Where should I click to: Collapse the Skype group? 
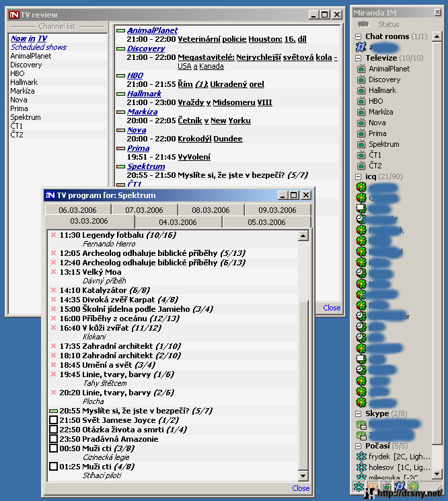point(359,413)
